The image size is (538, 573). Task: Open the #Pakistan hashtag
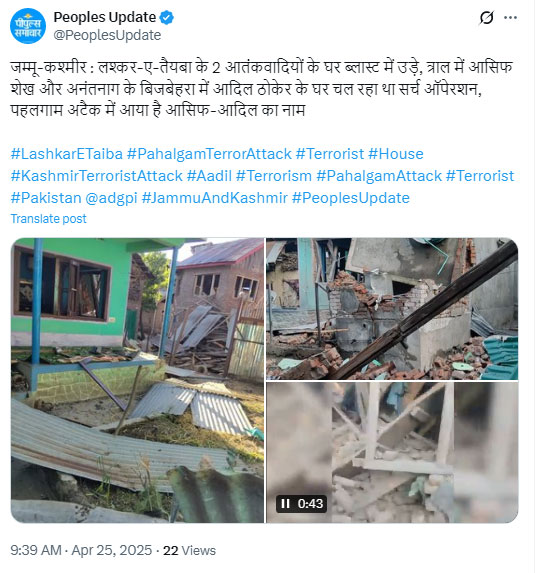46,198
